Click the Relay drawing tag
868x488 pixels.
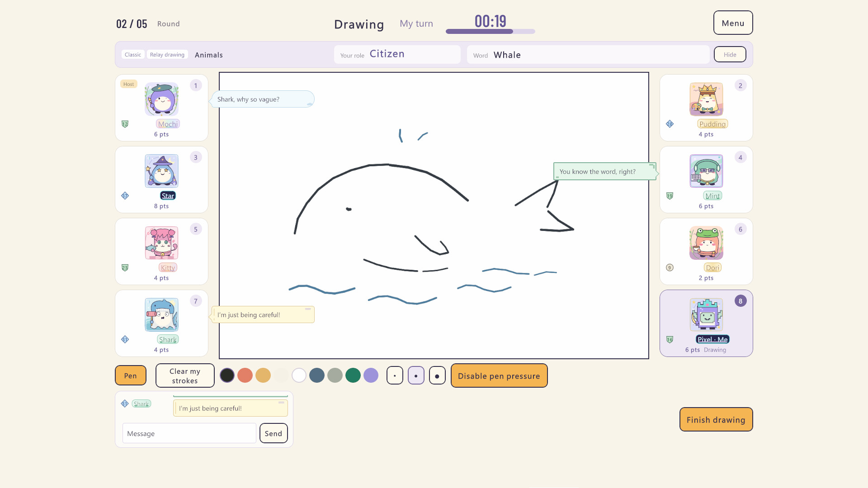pos(167,55)
